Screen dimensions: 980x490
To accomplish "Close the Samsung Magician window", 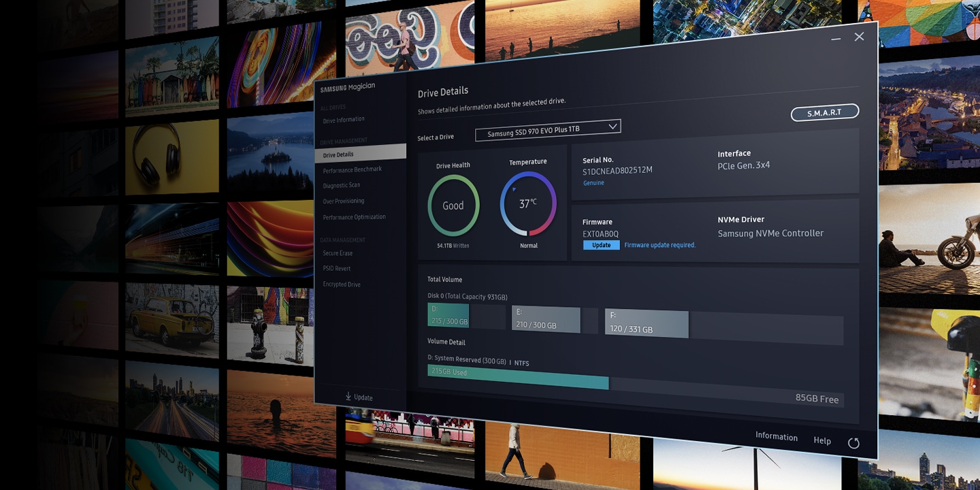I will tap(859, 37).
